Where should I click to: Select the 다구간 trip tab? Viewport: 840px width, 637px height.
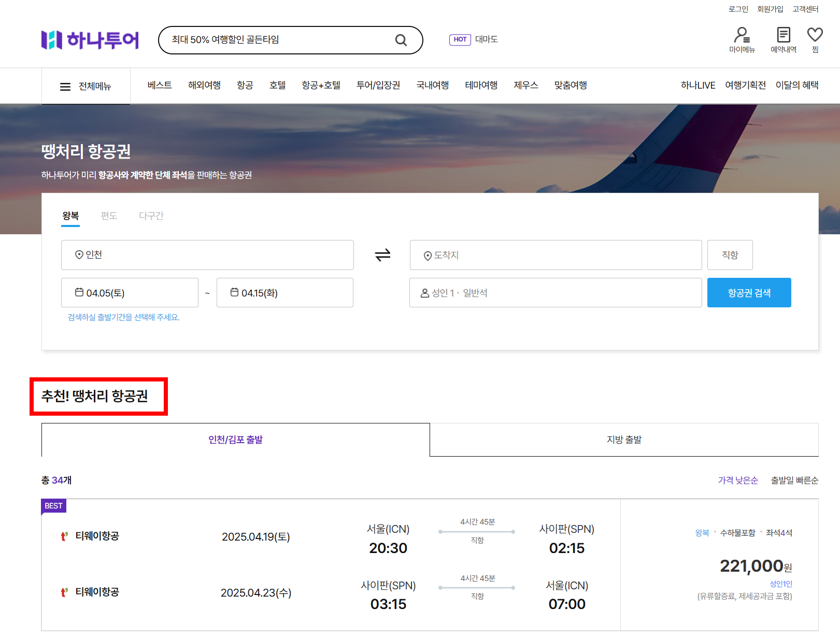151,216
